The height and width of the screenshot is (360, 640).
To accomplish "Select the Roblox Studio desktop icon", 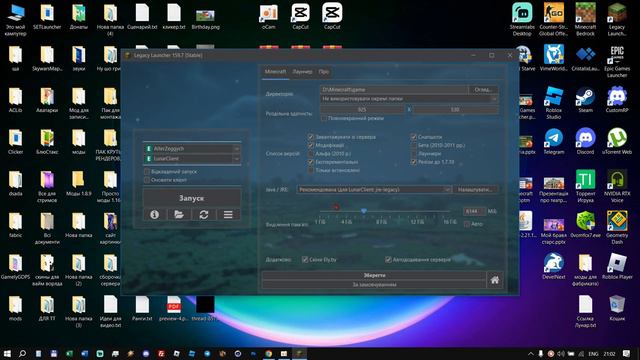I will [x=553, y=103].
